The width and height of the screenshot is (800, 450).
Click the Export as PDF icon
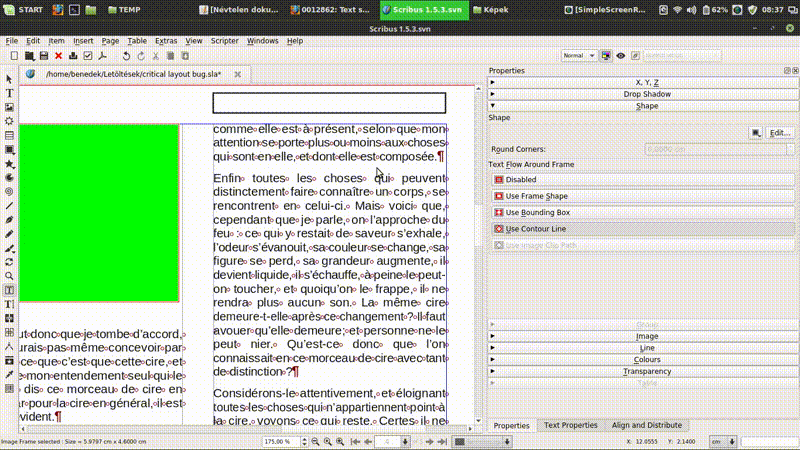[103, 56]
